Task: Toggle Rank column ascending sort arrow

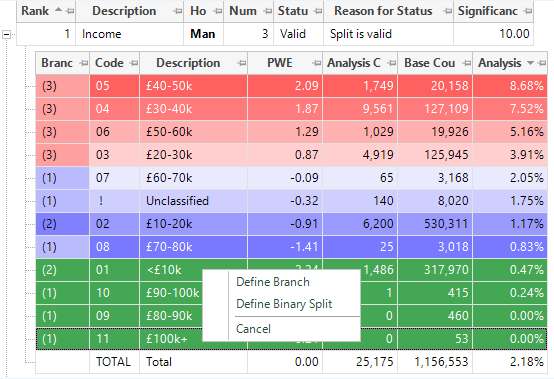Action: coord(59,11)
